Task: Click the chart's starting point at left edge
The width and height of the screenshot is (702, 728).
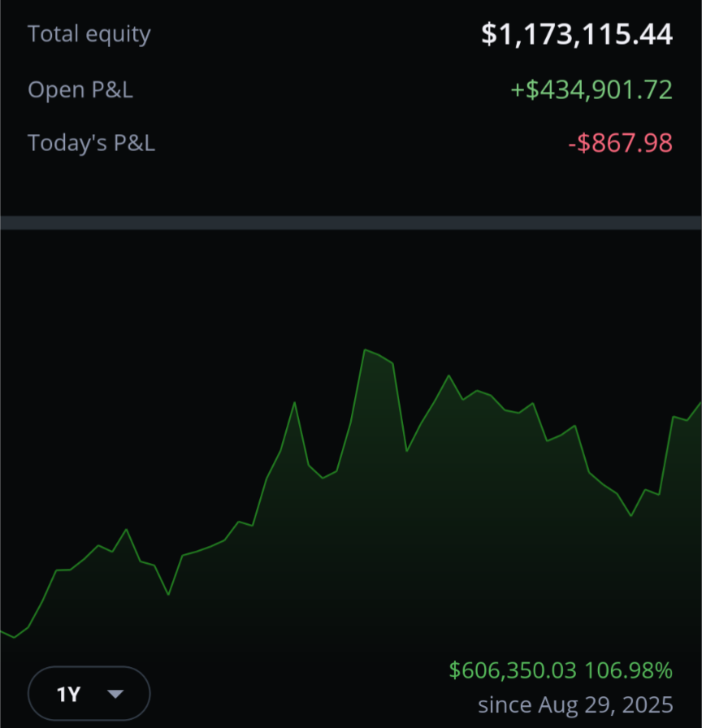Action: 2,632
